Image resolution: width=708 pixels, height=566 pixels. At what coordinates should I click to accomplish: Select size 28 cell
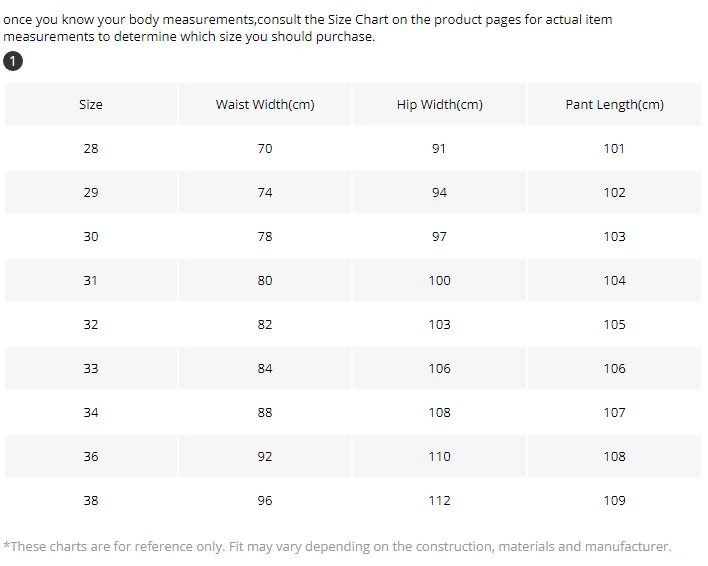click(x=91, y=148)
